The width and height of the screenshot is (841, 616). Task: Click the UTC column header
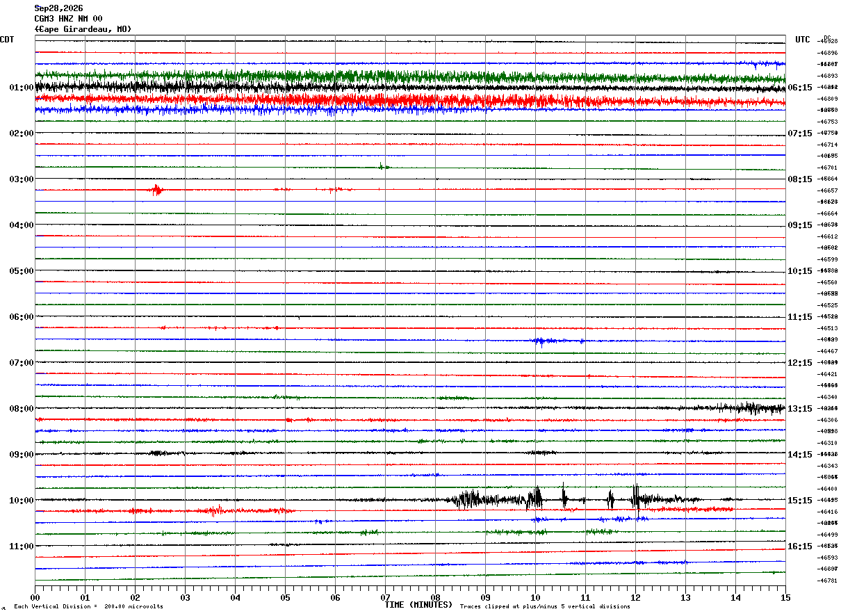(803, 40)
